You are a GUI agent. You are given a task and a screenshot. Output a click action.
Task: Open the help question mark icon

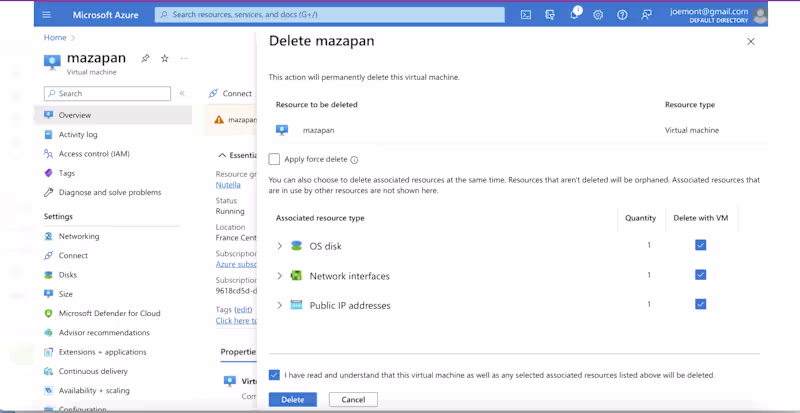[622, 15]
